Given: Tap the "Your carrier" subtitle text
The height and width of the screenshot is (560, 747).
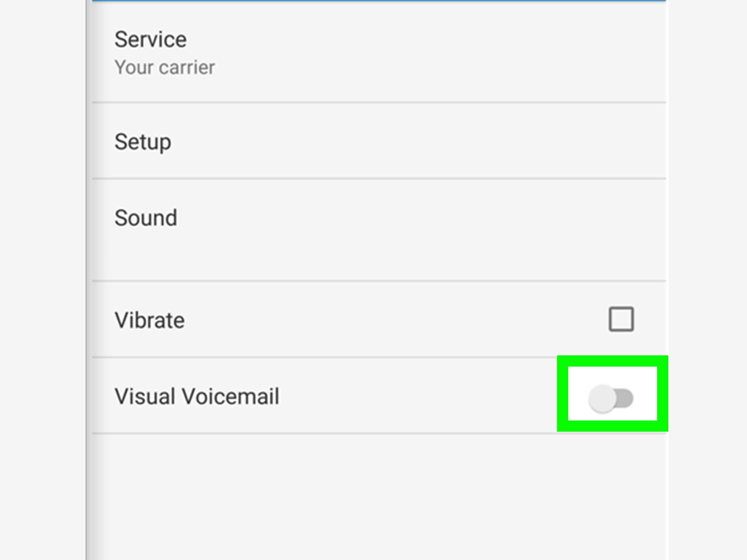Looking at the screenshot, I should pos(165,67).
